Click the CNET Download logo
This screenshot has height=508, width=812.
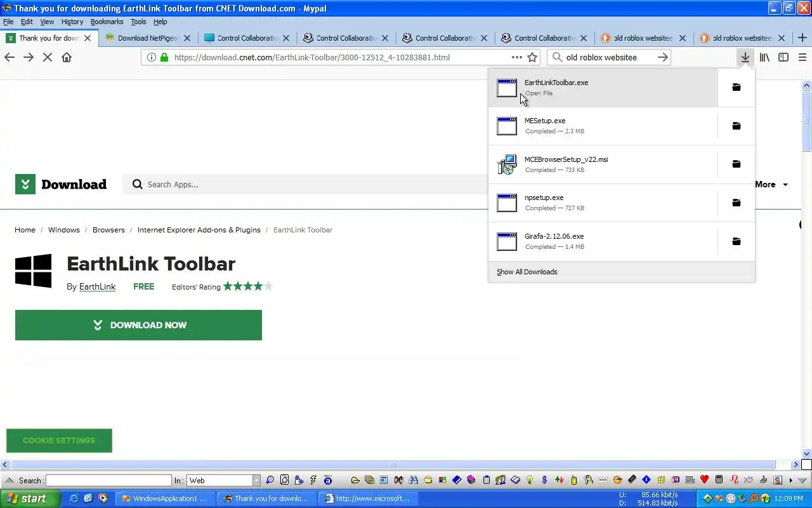tap(61, 184)
